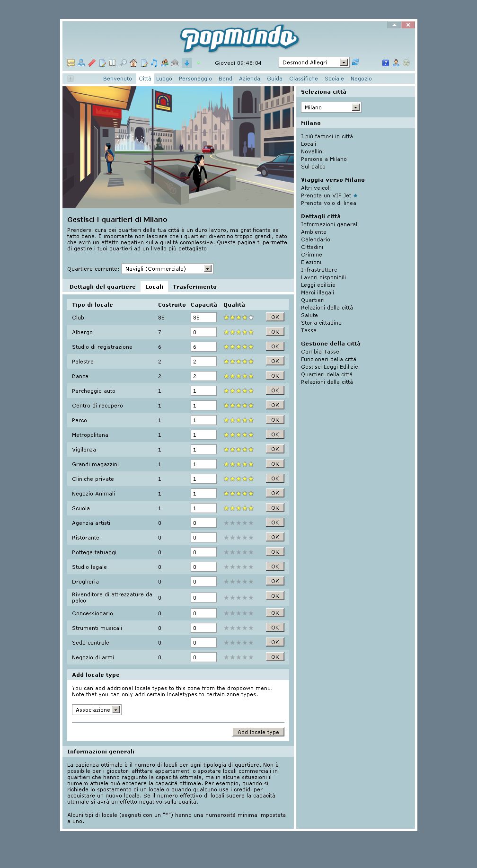This screenshot has width=477, height=868.
Task: Click the blue down-arrow toolbar icon
Action: (187, 62)
